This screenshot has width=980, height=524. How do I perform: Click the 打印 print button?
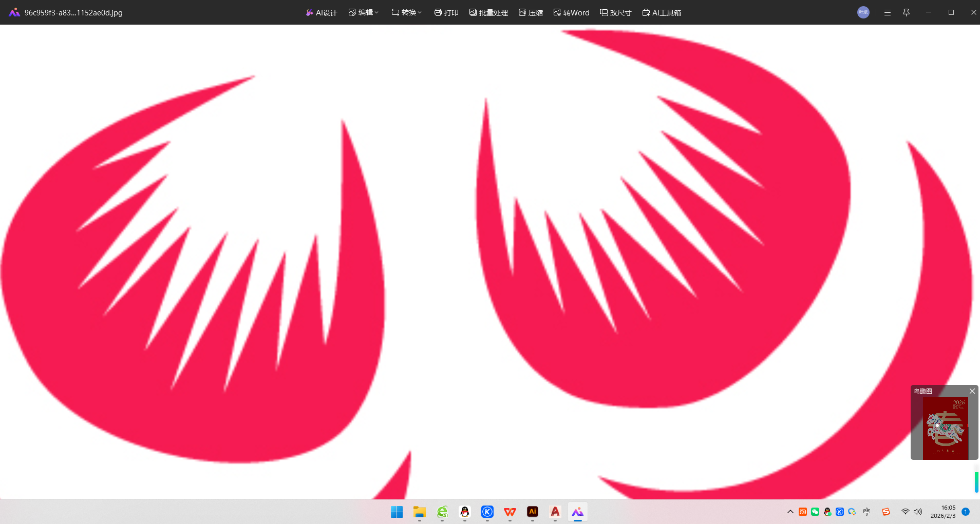(446, 12)
